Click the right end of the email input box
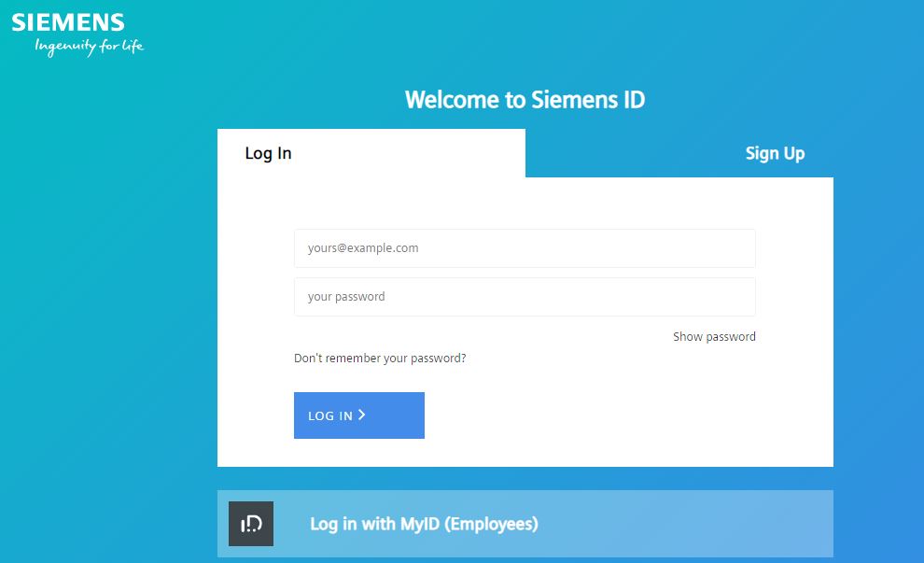Screen dimensions: 924x563 736,248
